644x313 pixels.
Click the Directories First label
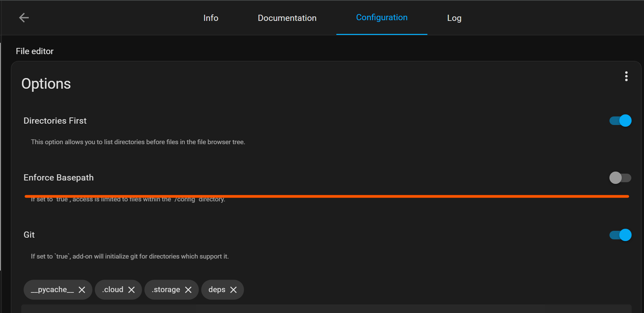55,121
